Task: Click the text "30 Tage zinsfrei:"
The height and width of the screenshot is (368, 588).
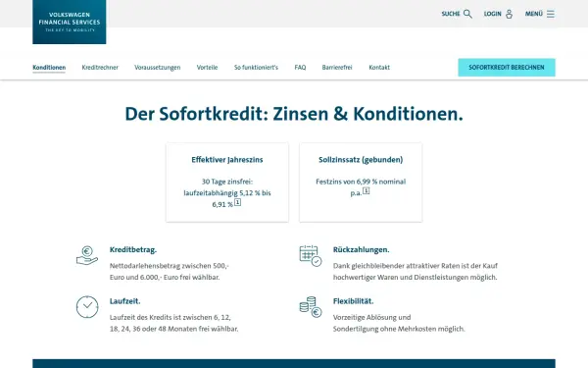Action: tap(227, 182)
